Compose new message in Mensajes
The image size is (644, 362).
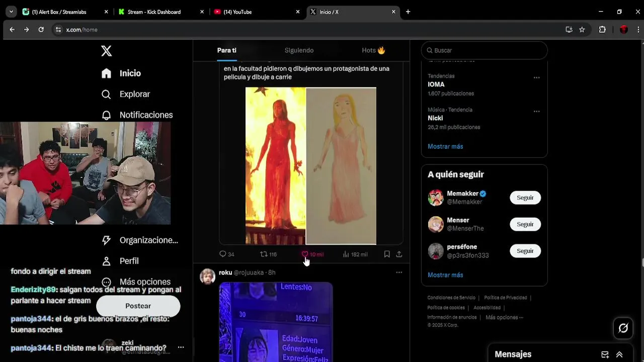click(605, 354)
